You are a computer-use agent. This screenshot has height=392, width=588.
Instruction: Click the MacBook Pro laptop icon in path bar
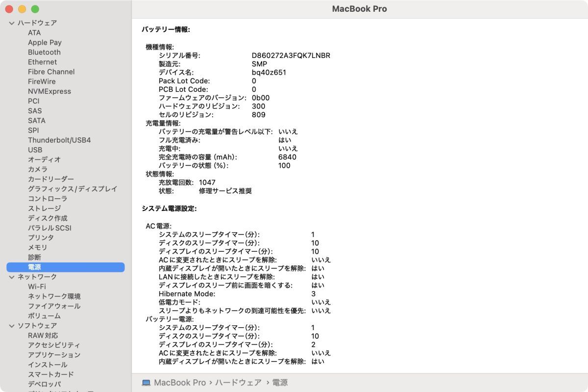(x=146, y=383)
